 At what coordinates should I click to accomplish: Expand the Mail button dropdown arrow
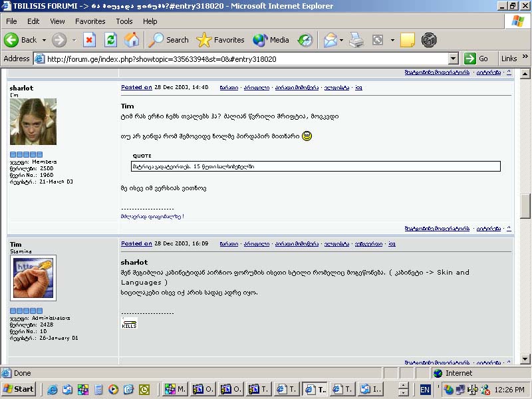(x=341, y=40)
